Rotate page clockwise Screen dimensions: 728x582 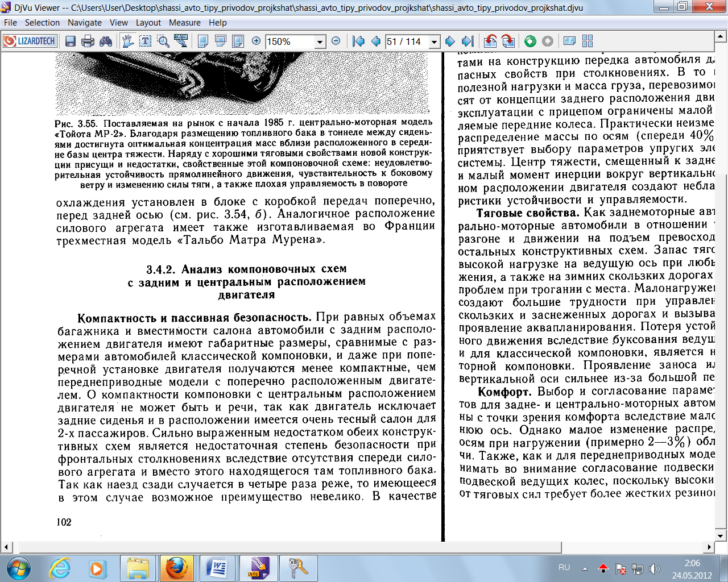(x=508, y=41)
